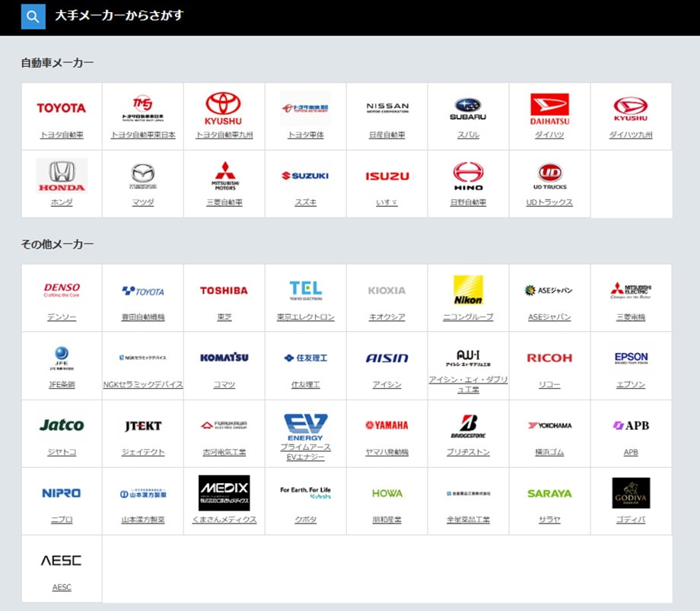
Task: Open the くまさんメディクス link
Action: pos(224,520)
